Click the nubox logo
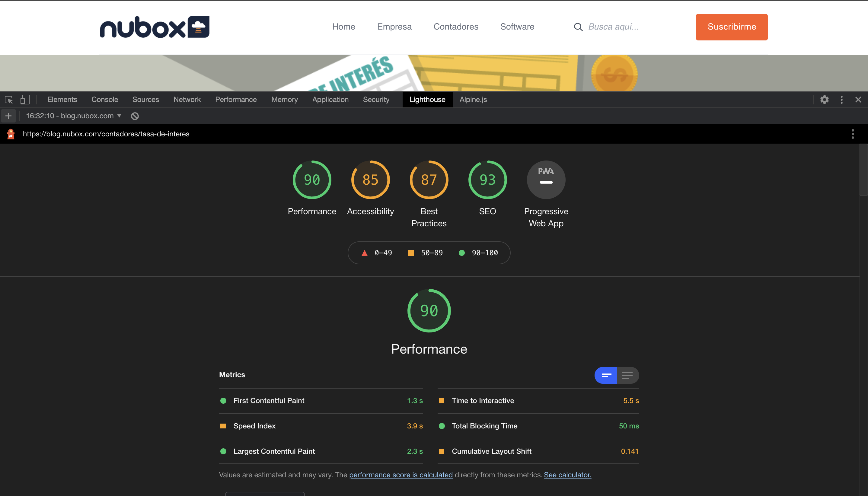The height and width of the screenshot is (496, 868). 155,27
